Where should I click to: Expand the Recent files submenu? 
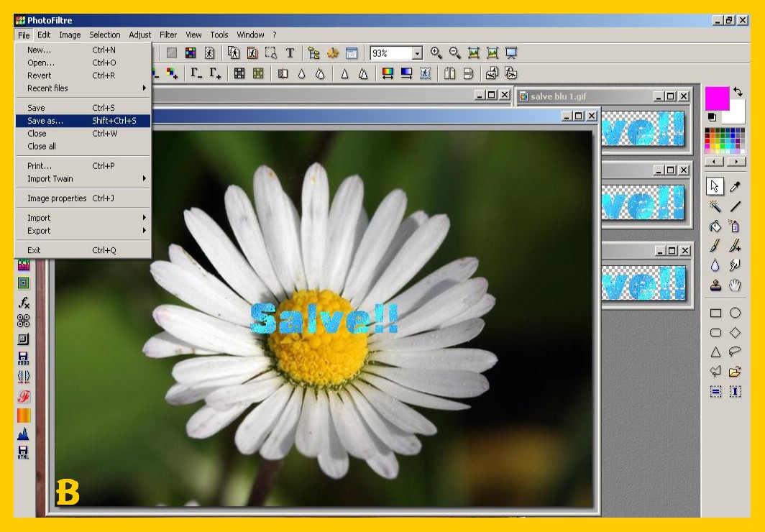[x=83, y=88]
